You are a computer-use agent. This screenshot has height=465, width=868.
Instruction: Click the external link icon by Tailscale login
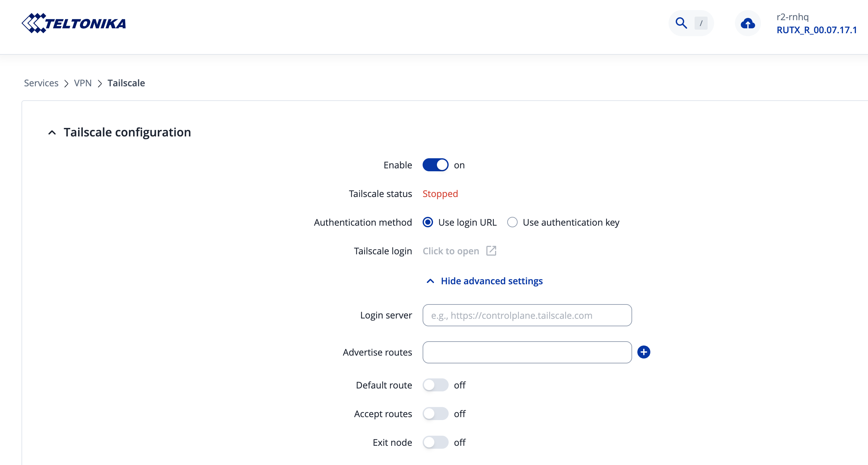[491, 250]
